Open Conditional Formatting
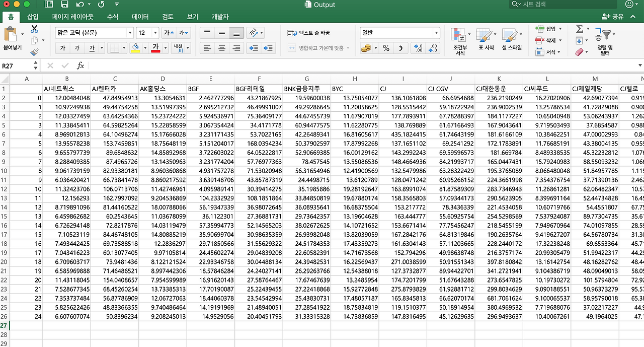 [460, 42]
